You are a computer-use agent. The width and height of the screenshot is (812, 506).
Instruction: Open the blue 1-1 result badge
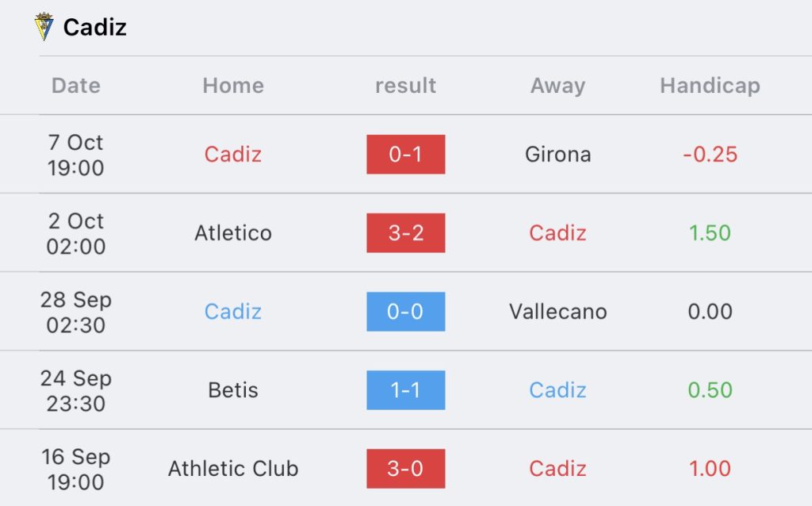pyautogui.click(x=405, y=390)
